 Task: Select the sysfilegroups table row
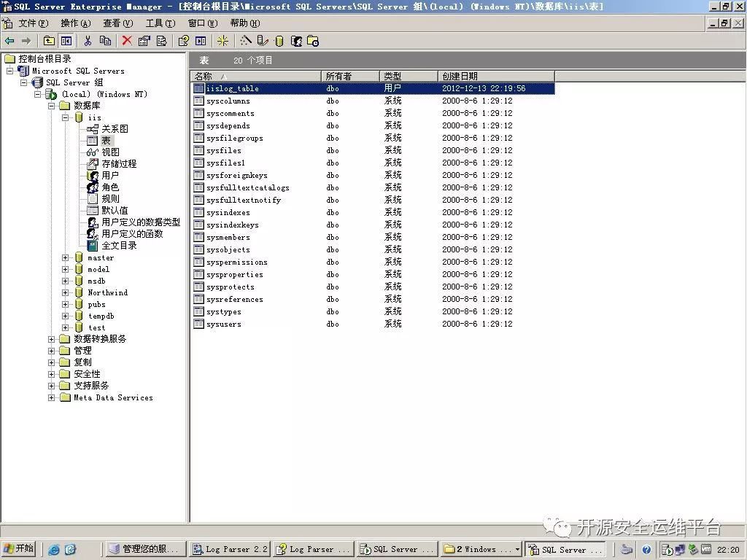tap(373, 138)
